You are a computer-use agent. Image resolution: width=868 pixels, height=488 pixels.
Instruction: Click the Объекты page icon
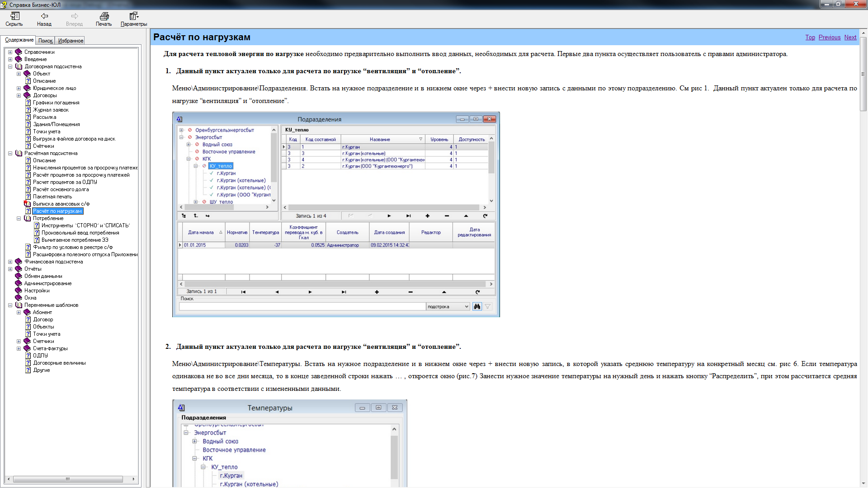pyautogui.click(x=28, y=327)
